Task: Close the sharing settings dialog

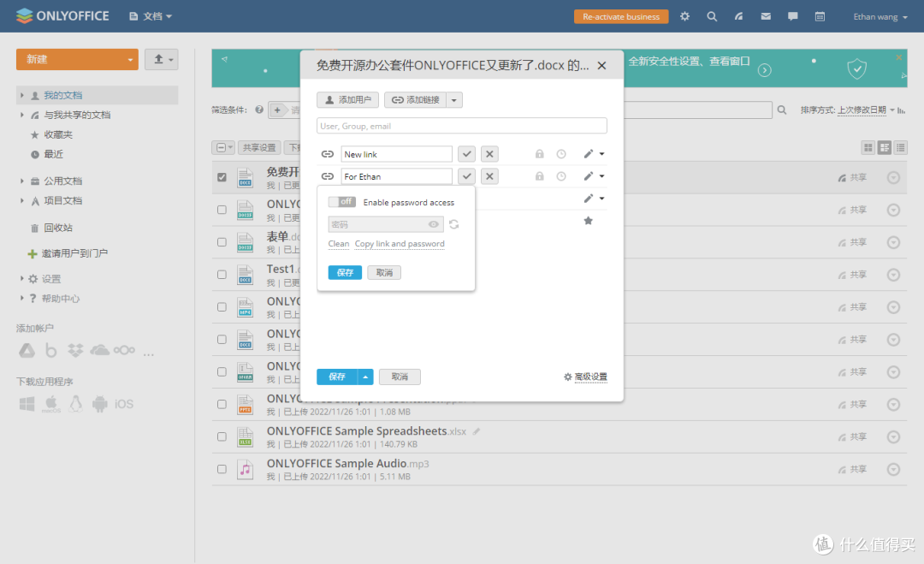Action: pyautogui.click(x=601, y=65)
